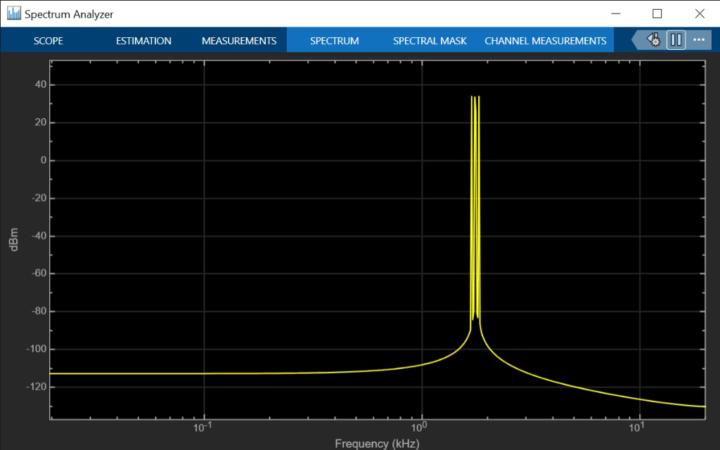Minimize the Spectrum Analyzer window
The height and width of the screenshot is (450, 720).
pyautogui.click(x=611, y=14)
